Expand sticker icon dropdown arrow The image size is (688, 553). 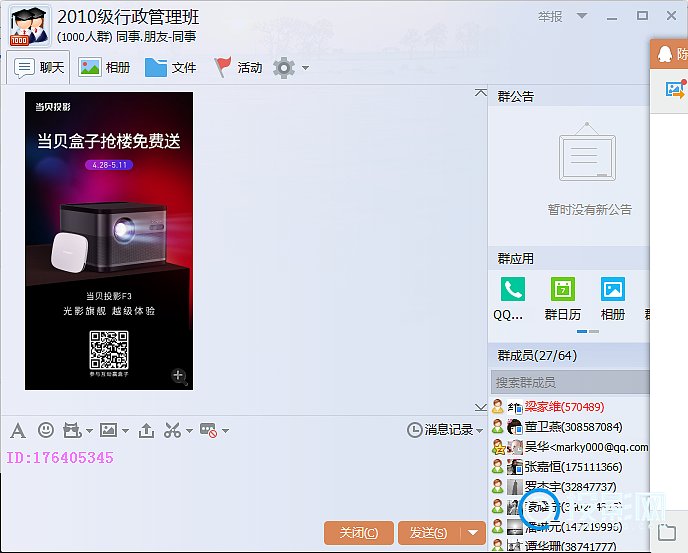89,431
